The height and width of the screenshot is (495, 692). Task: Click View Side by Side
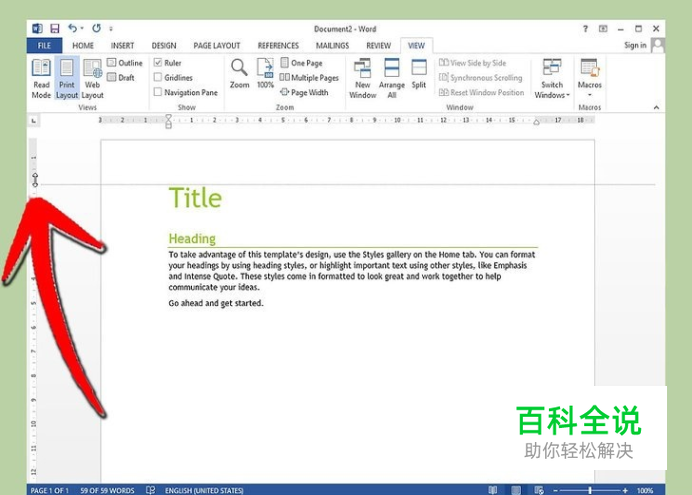pyautogui.click(x=473, y=63)
